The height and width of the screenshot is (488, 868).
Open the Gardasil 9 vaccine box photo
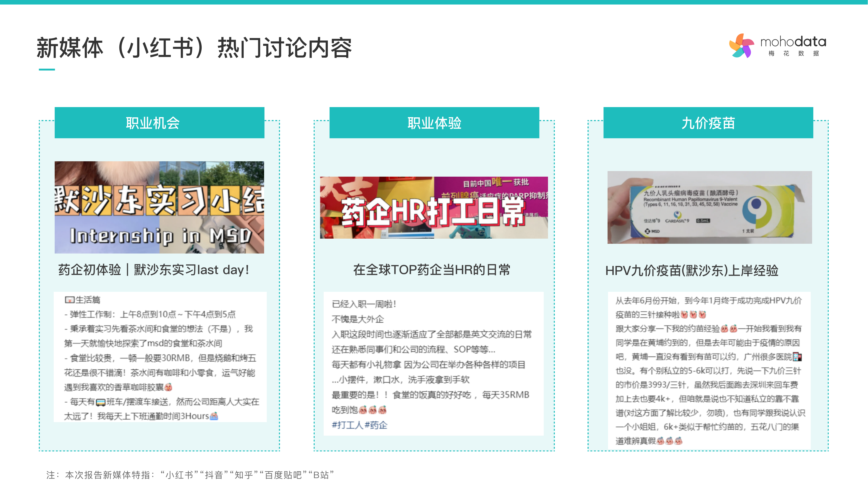pyautogui.click(x=709, y=207)
